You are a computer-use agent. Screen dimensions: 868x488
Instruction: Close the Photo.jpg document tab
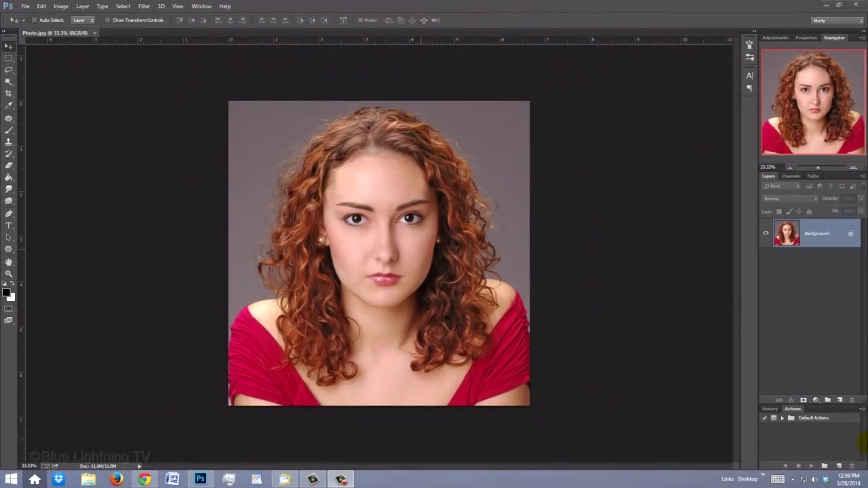pyautogui.click(x=94, y=33)
